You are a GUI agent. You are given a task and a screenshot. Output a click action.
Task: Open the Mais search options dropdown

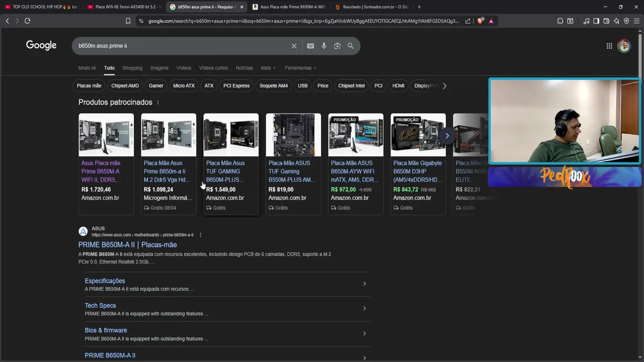click(268, 68)
